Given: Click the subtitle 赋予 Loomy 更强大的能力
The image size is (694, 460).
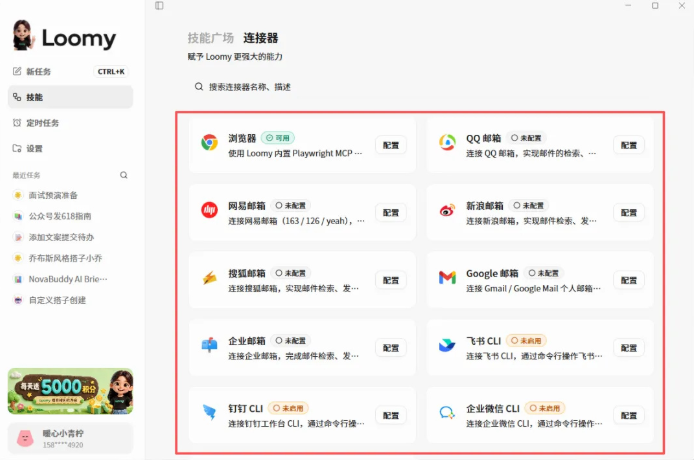Looking at the screenshot, I should click(235, 57).
